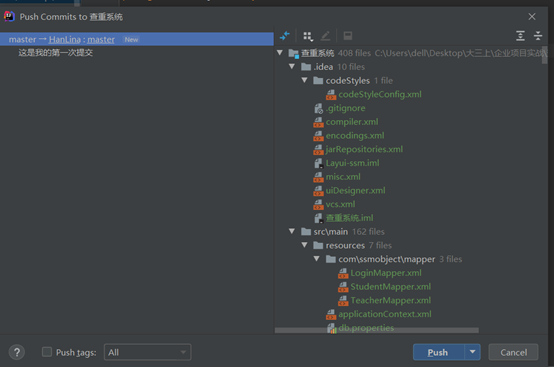Select TeacherMapper.xml file name

[391, 301]
